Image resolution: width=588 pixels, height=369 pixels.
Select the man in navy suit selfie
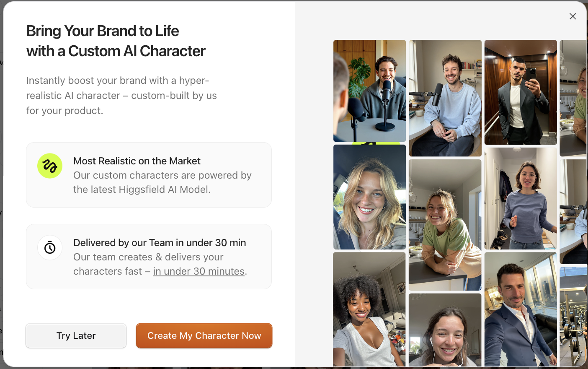coord(521,309)
